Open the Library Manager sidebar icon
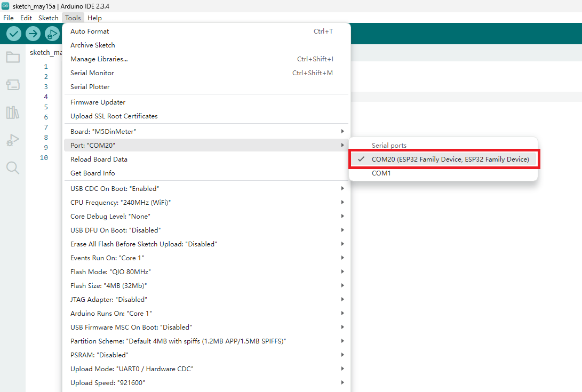The image size is (582, 392). click(x=13, y=112)
